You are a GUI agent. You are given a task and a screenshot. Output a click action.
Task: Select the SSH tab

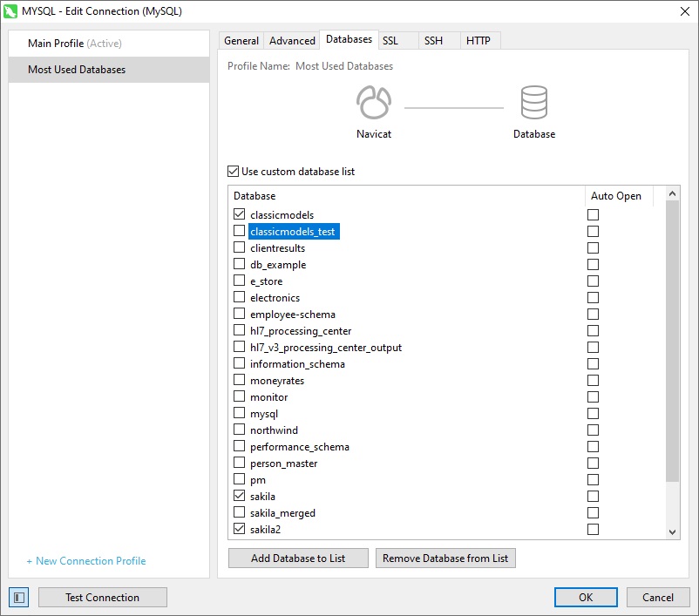[432, 40]
